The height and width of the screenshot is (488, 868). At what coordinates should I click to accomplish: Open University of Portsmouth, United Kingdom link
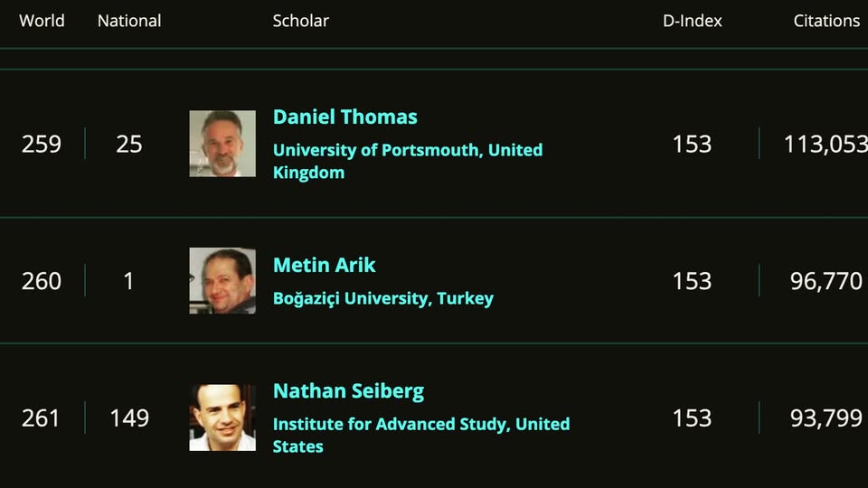tap(408, 161)
